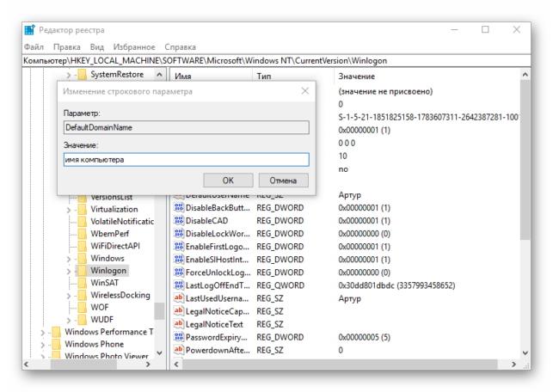Click the DefaultDomainName parameter field
Image resolution: width=553 pixels, height=392 pixels.
coord(187,127)
